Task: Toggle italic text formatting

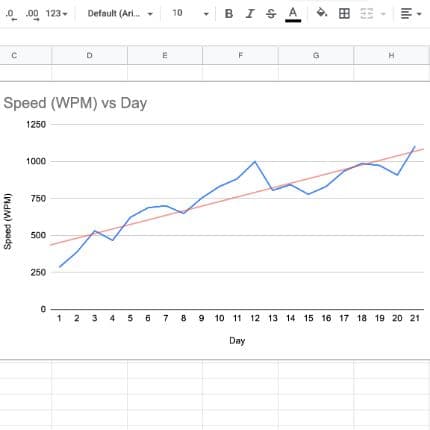Action: click(250, 14)
